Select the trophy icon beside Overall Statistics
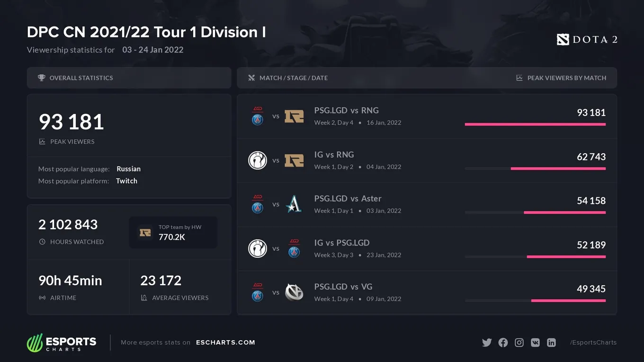This screenshot has width=644, height=362. coord(42,78)
